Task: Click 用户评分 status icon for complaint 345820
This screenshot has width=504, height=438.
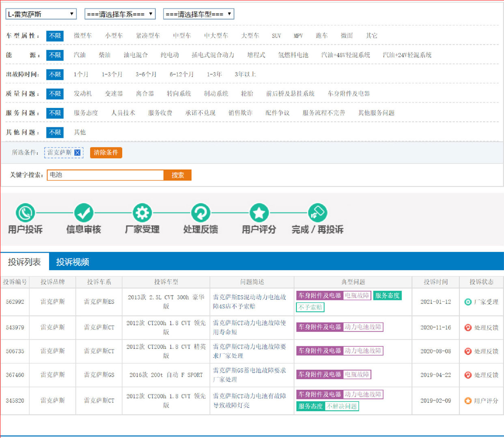Action: [467, 401]
